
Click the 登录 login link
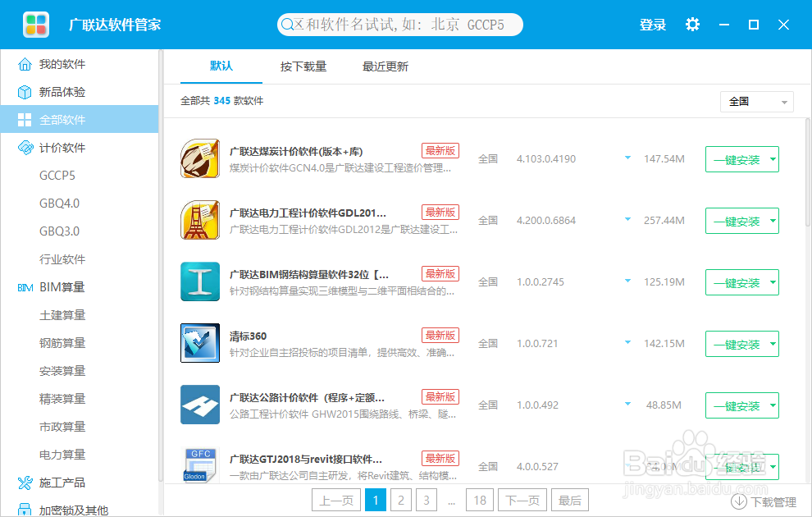[x=653, y=25]
